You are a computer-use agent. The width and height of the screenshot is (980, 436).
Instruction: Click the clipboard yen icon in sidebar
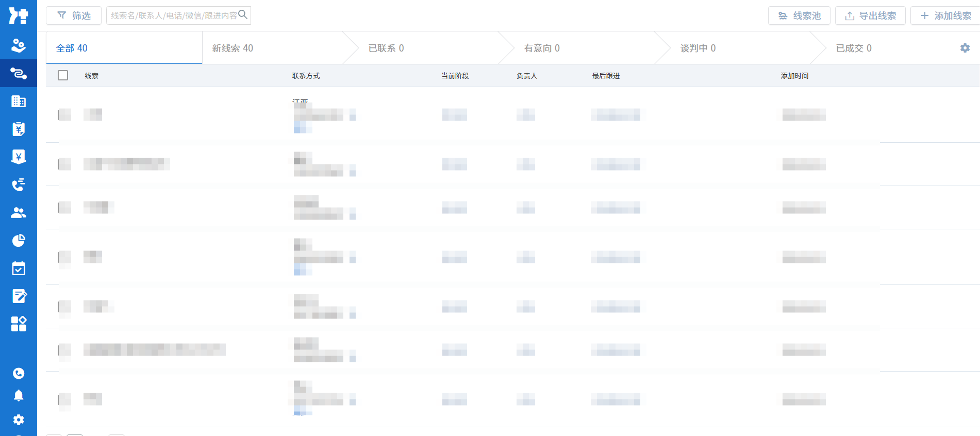pyautogui.click(x=19, y=129)
